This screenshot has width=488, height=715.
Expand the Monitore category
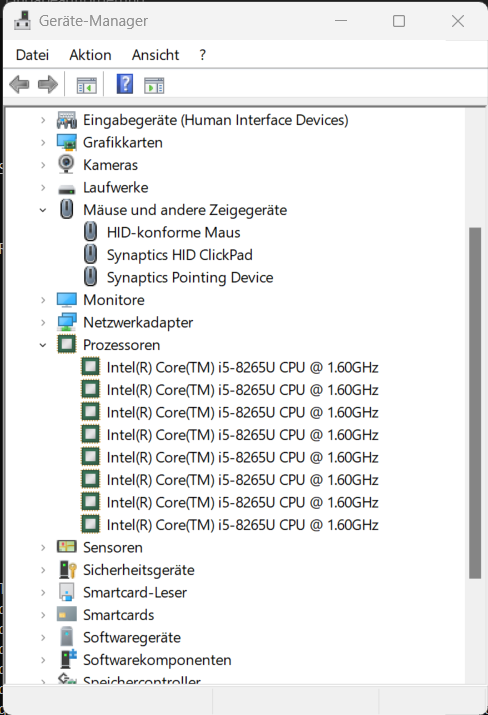click(x=43, y=300)
